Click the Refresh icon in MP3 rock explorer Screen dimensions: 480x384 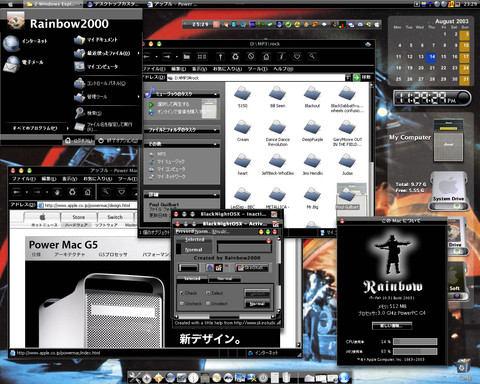[x=235, y=57]
